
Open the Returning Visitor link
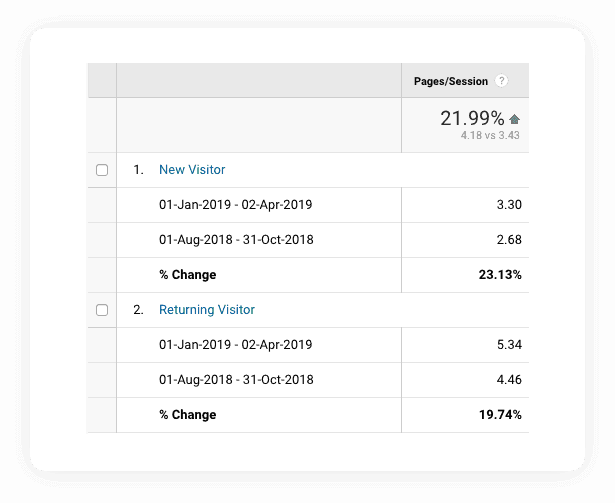click(207, 310)
